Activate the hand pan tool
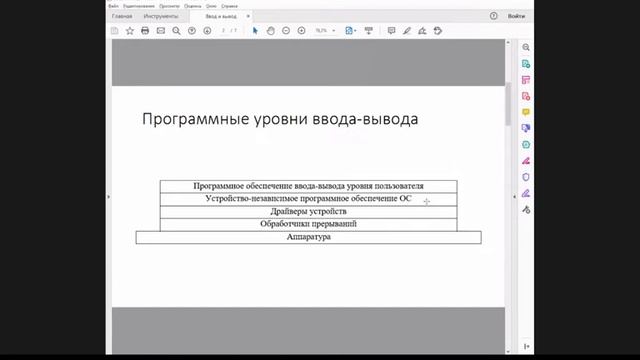The image size is (640, 360). coord(271,31)
